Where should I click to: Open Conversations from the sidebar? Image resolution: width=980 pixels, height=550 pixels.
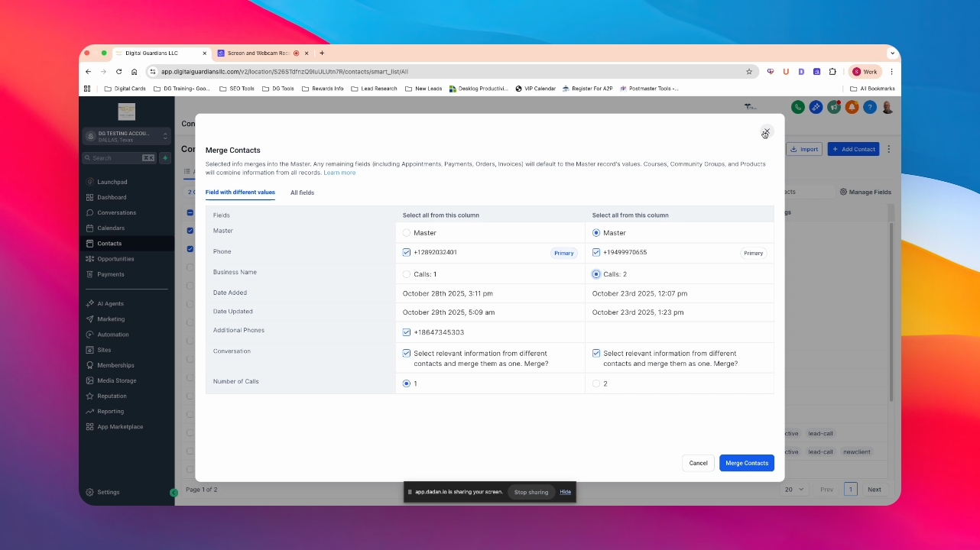click(116, 212)
